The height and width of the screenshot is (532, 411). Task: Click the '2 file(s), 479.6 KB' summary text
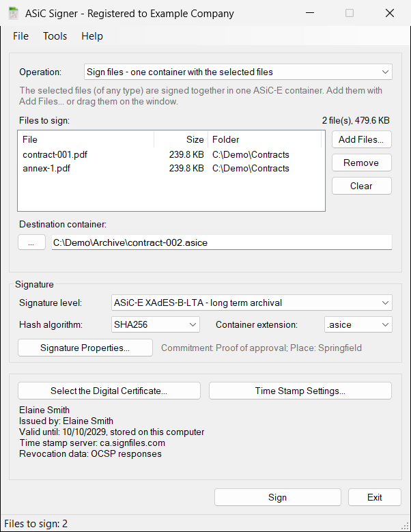pos(356,120)
